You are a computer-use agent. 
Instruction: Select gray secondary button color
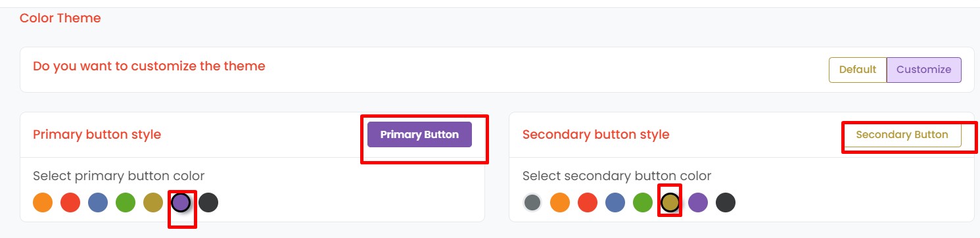[532, 202]
